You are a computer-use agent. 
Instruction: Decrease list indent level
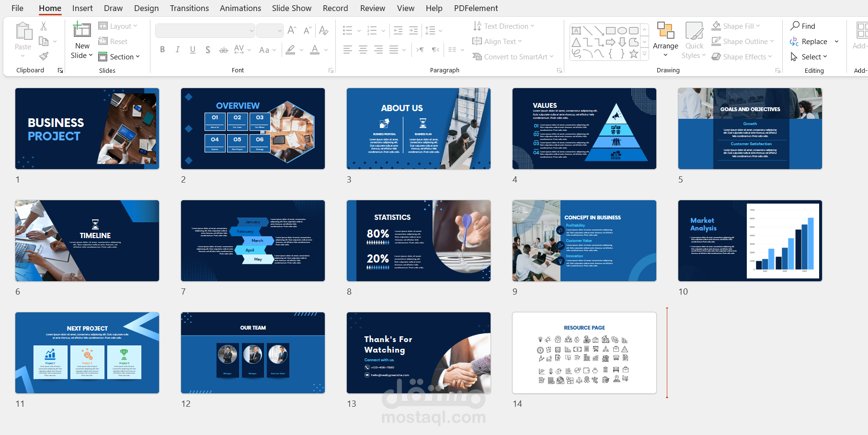398,31
